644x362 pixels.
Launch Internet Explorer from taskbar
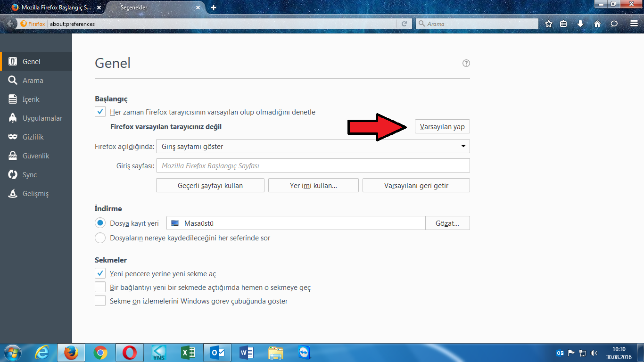pos(42,352)
